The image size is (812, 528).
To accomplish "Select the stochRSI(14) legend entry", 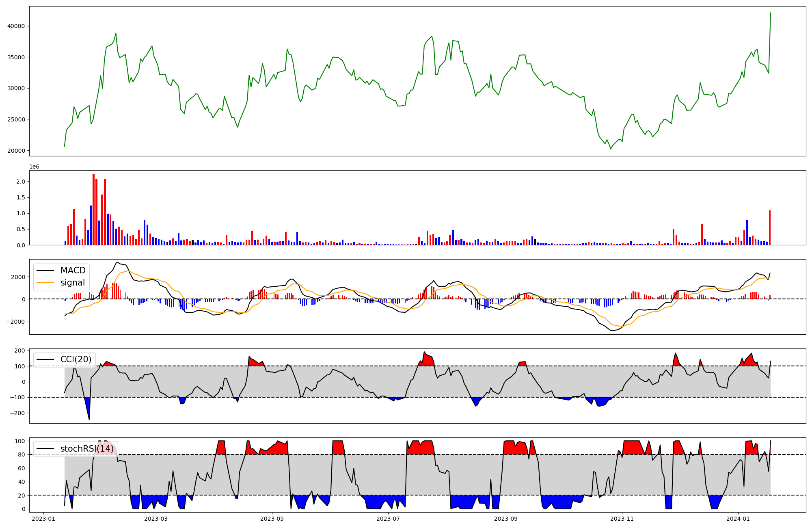I will (x=87, y=449).
